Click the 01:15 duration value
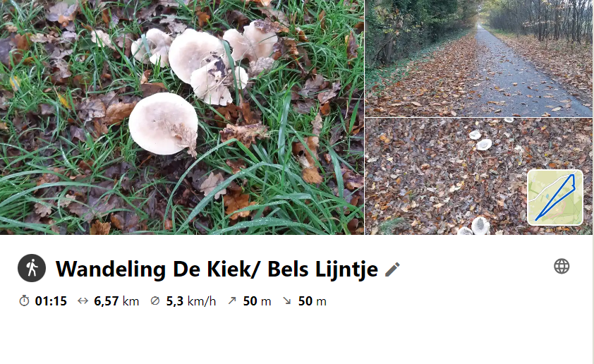Screen dimensions: 594x364 pos(51,301)
